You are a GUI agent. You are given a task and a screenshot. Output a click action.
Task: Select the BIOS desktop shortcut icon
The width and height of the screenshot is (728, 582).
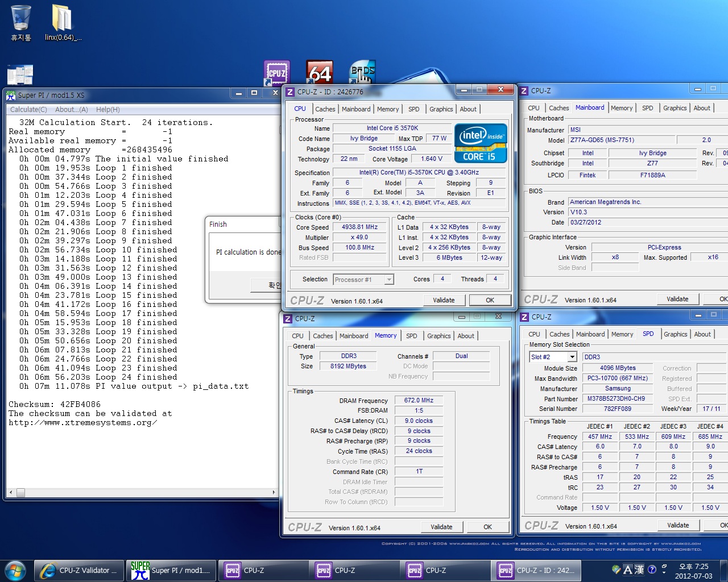[x=362, y=72]
